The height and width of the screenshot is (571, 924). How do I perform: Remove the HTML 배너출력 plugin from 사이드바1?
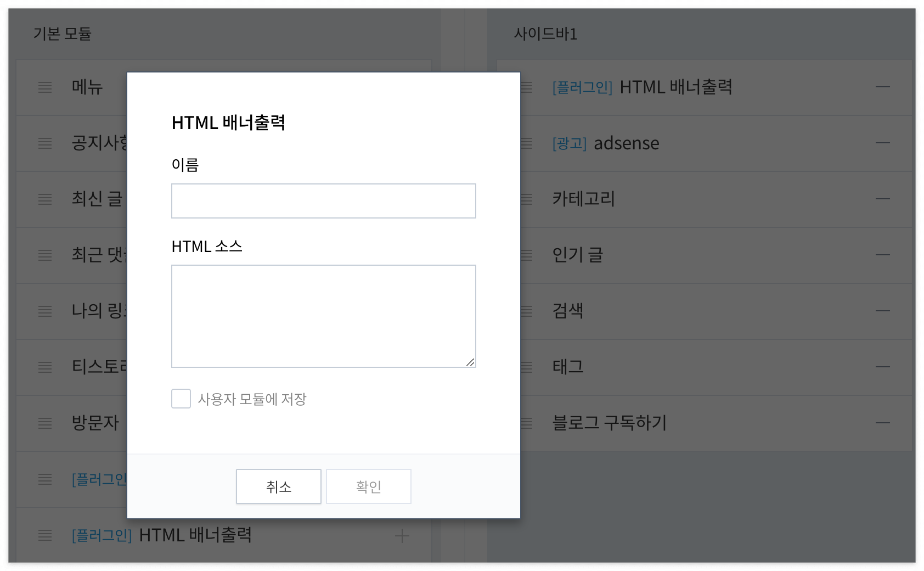pyautogui.click(x=883, y=87)
